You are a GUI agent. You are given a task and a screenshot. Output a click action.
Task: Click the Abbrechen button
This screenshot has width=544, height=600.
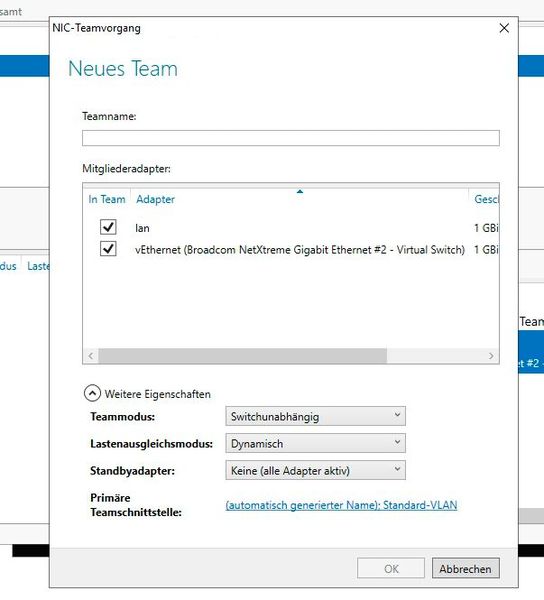click(x=466, y=569)
